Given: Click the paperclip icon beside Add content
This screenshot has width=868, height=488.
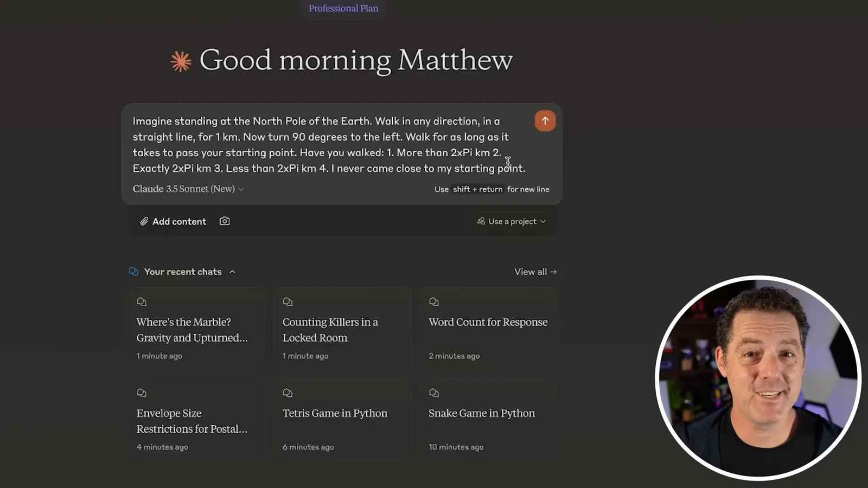Looking at the screenshot, I should tap(144, 221).
